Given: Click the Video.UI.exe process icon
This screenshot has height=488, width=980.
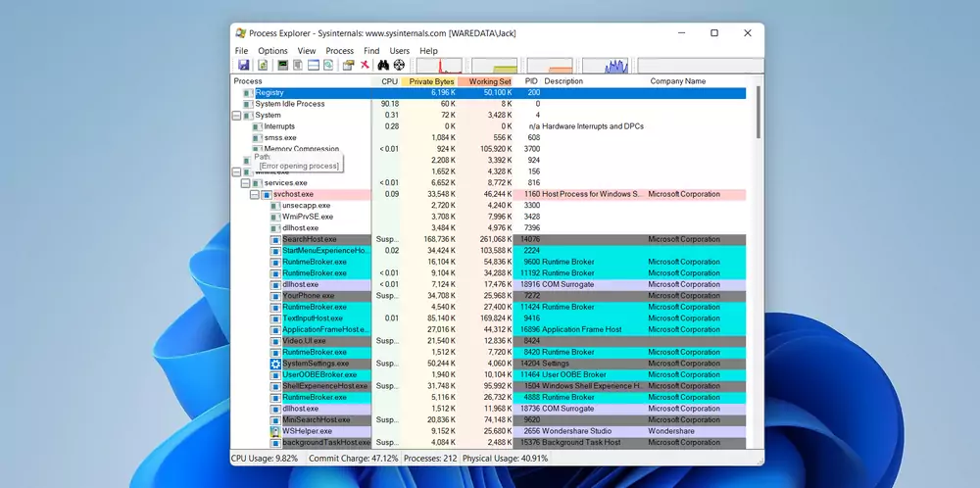Looking at the screenshot, I should pos(275,341).
